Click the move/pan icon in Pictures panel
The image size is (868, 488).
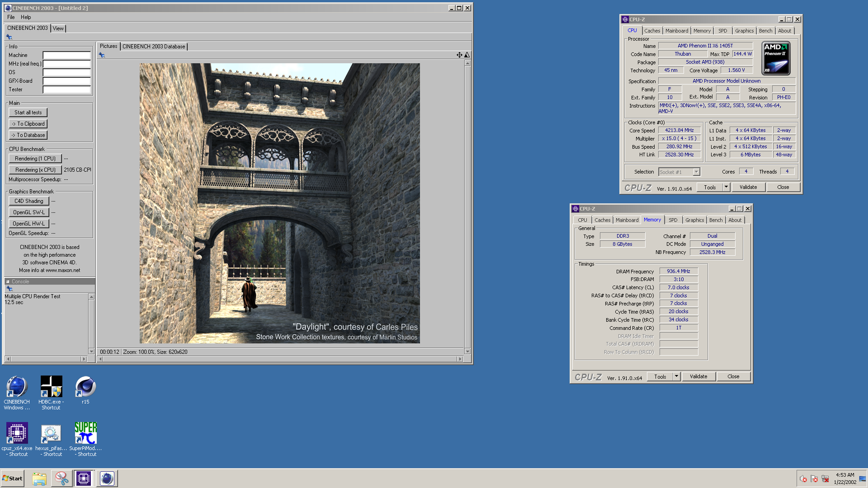click(x=459, y=55)
